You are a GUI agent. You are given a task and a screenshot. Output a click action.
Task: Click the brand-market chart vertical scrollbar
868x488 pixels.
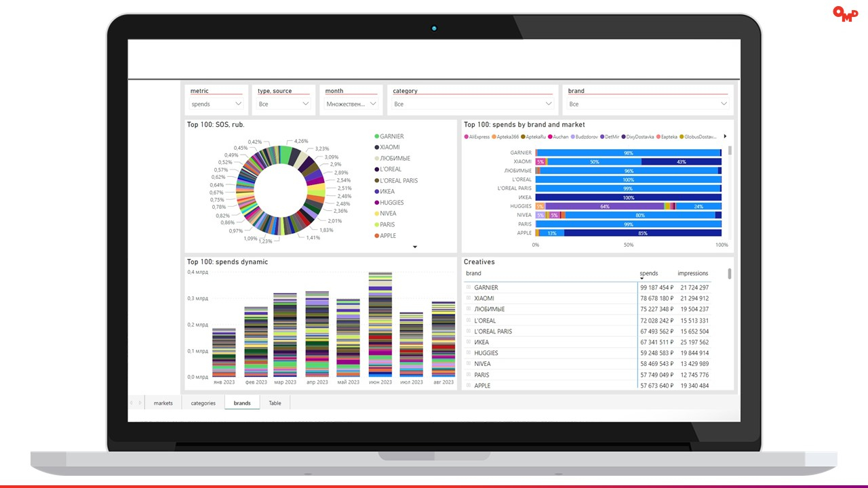(x=730, y=150)
